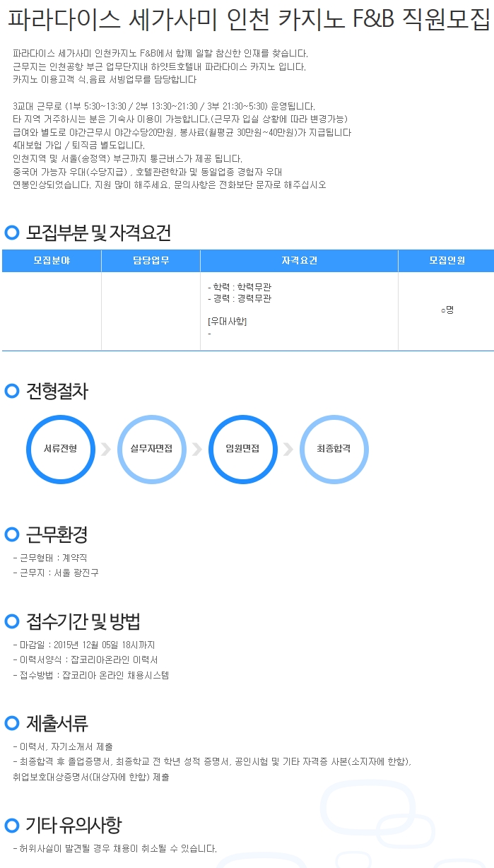Click the line 취업보호대상증명서(대상자에 한함) 제출
This screenshot has width=494, height=868.
click(x=91, y=777)
